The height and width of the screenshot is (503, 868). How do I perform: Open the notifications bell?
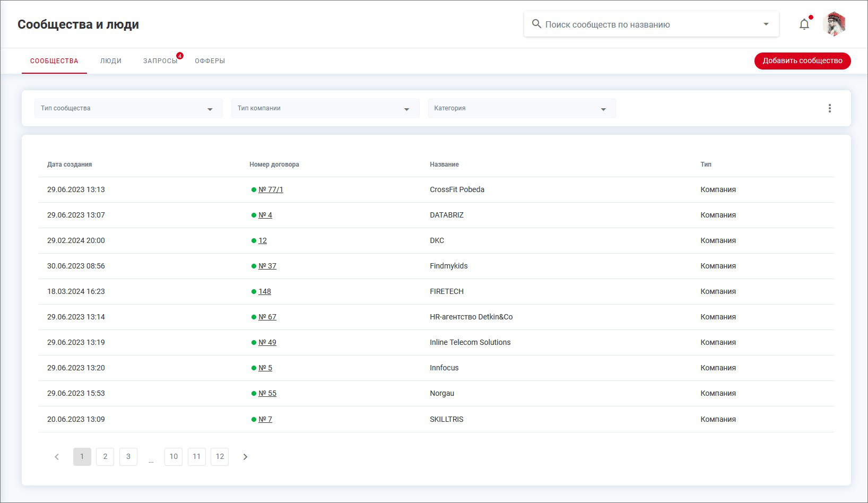point(804,24)
